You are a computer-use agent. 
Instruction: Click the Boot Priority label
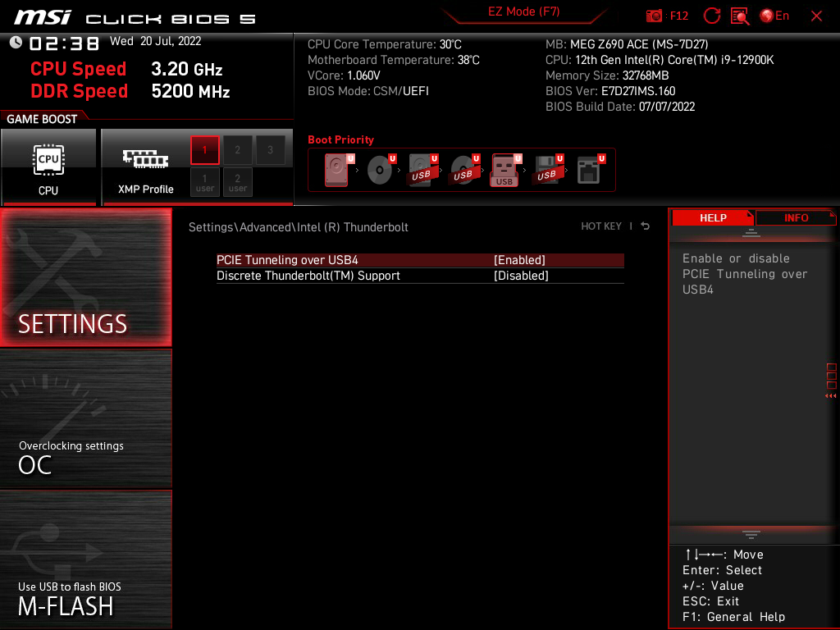pos(340,139)
